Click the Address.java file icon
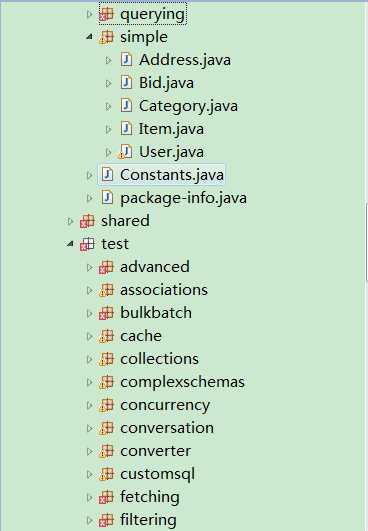This screenshot has height=531, width=368. tap(126, 60)
